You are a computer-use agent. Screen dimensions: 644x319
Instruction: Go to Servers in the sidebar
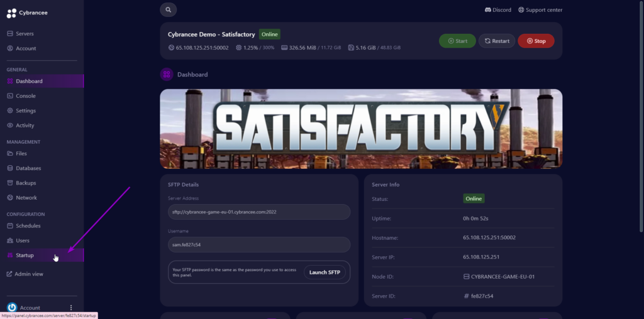[42, 34]
